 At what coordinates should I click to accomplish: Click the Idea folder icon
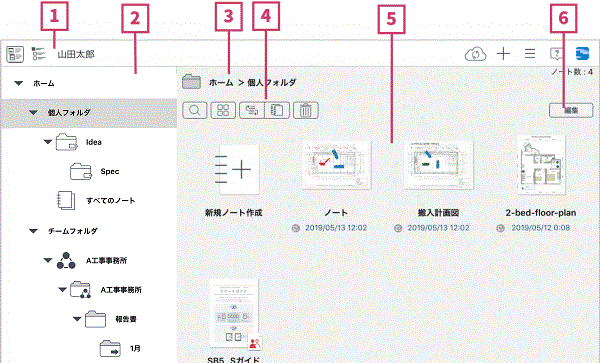coord(67,142)
